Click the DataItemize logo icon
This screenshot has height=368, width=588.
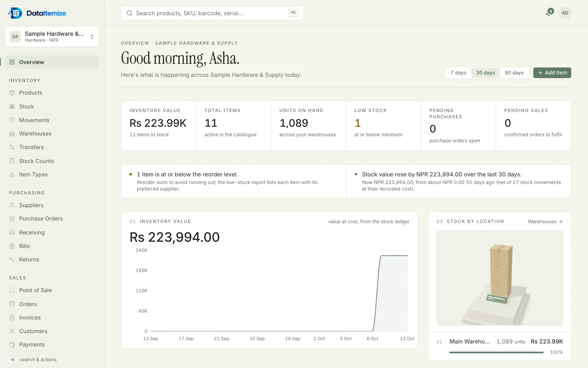coord(15,13)
